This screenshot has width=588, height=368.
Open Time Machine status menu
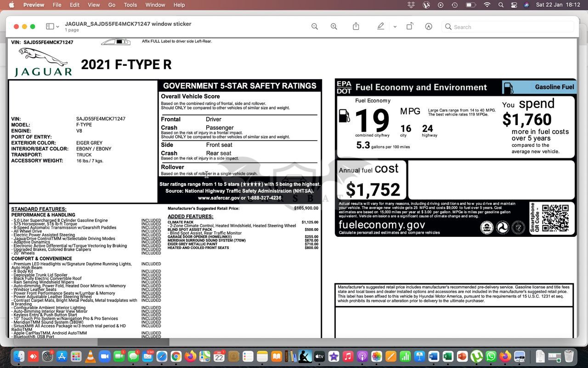[x=454, y=5]
